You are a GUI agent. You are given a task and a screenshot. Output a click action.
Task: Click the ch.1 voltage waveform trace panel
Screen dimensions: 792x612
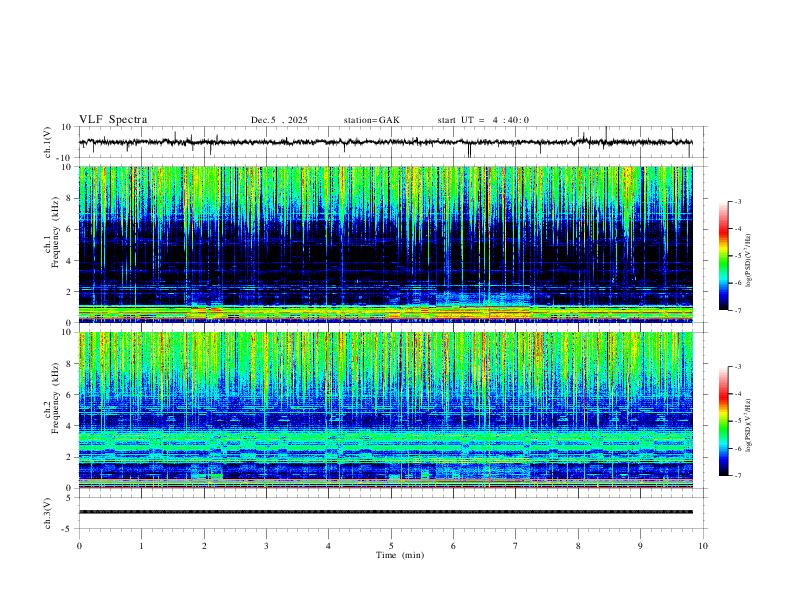(392, 142)
